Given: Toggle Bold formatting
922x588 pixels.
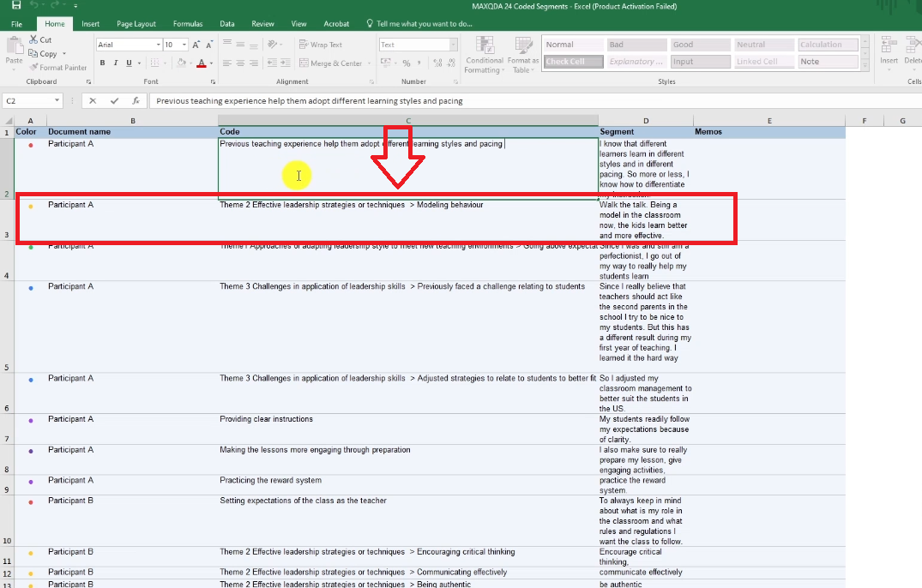Looking at the screenshot, I should click(102, 63).
